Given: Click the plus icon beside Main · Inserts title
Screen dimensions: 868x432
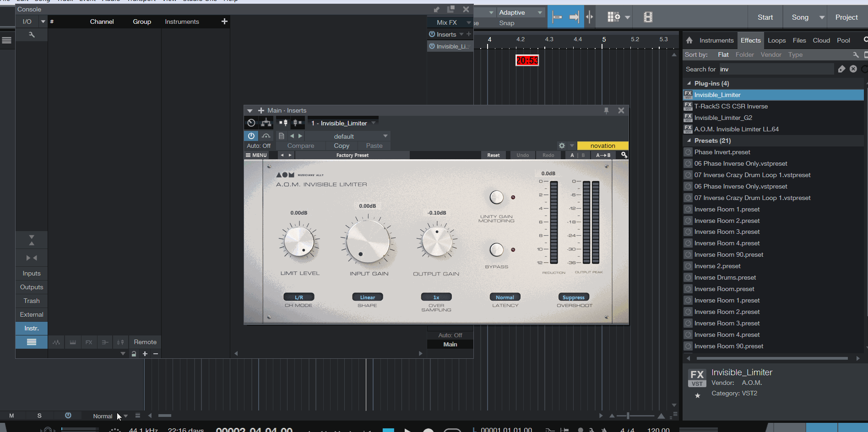Looking at the screenshot, I should point(261,110).
